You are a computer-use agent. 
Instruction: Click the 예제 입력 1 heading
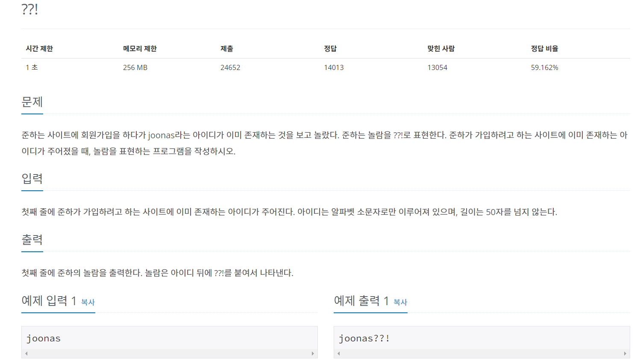coord(49,301)
